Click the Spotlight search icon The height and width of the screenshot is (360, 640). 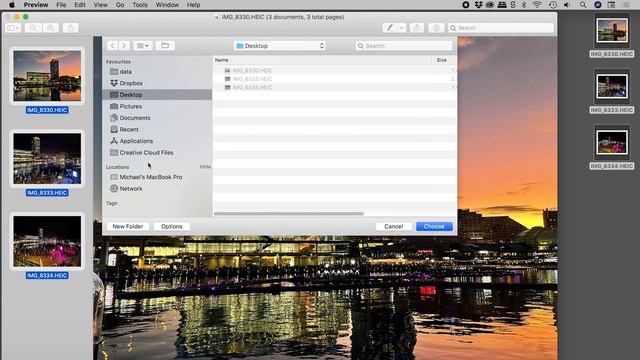(583, 5)
